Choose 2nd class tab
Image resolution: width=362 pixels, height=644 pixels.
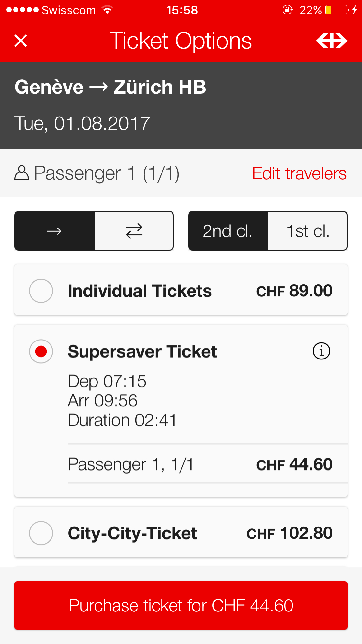[228, 231]
